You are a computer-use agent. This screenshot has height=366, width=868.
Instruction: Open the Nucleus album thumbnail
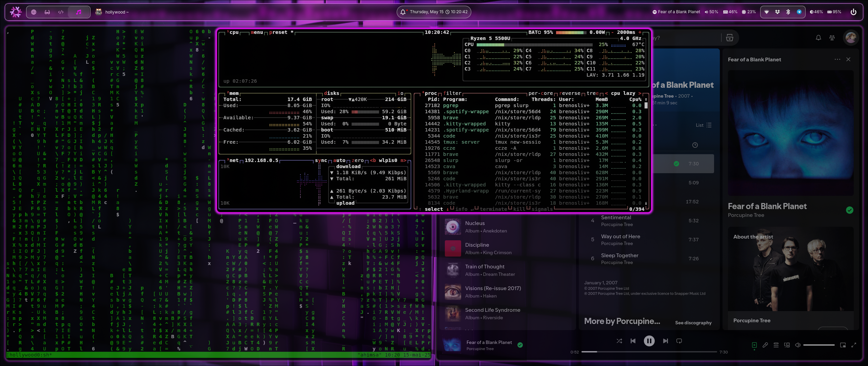click(x=453, y=227)
